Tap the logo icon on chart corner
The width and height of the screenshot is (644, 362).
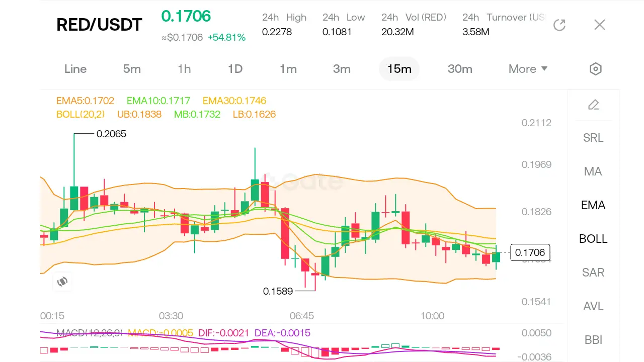tap(62, 282)
